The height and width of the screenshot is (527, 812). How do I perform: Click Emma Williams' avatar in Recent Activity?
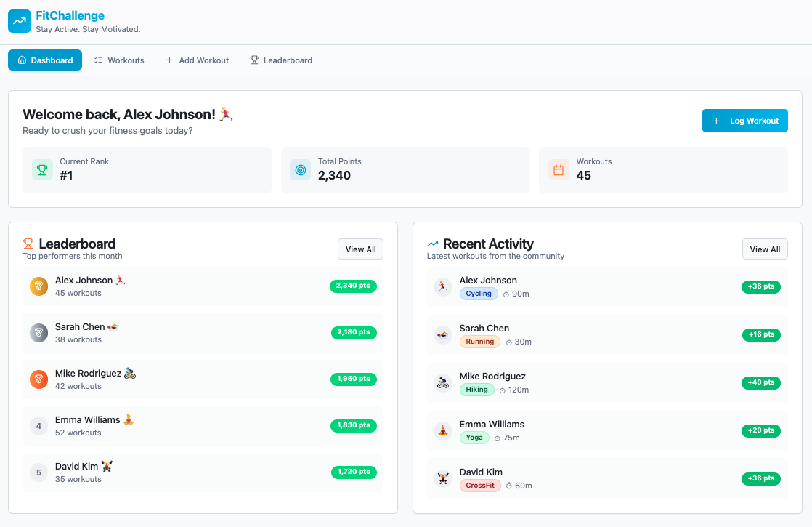tap(443, 430)
